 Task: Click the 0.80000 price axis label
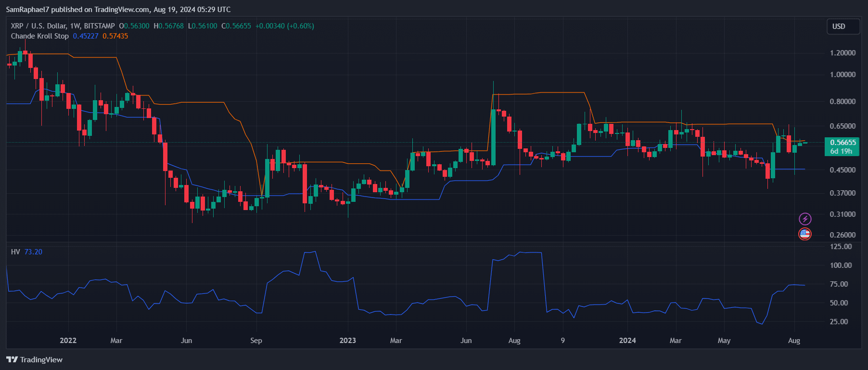tap(843, 102)
